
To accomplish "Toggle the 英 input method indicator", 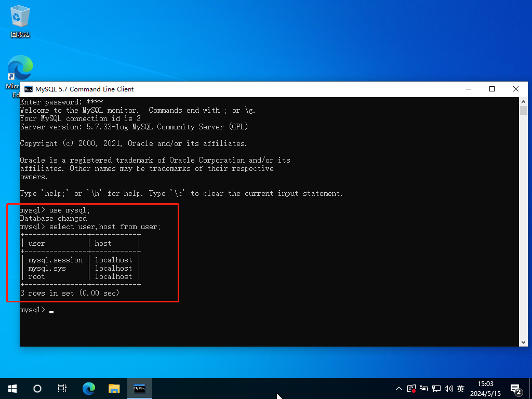I will (x=461, y=389).
